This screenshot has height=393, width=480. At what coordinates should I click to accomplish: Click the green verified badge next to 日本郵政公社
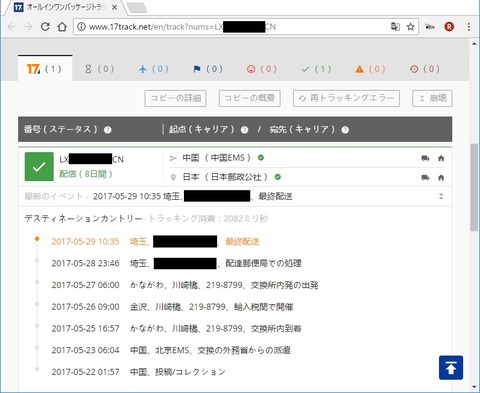pyautogui.click(x=278, y=177)
